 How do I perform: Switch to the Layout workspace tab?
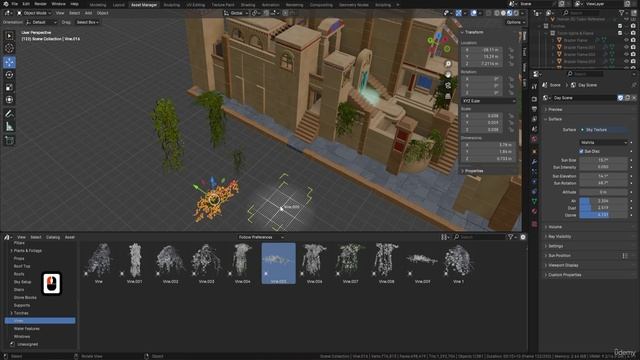pos(118,5)
